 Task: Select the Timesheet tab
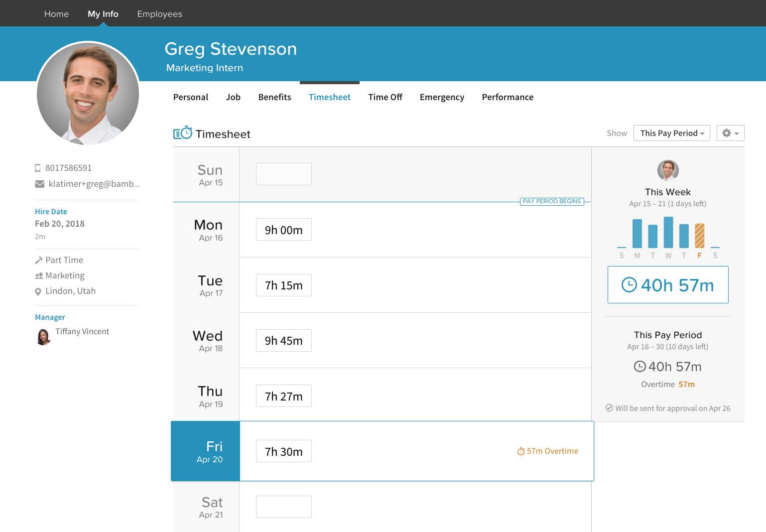(x=330, y=97)
